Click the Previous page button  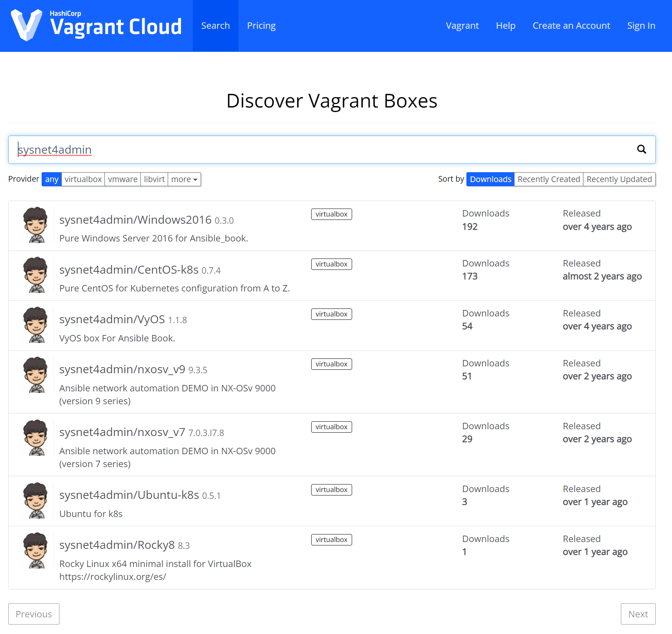pyautogui.click(x=34, y=614)
